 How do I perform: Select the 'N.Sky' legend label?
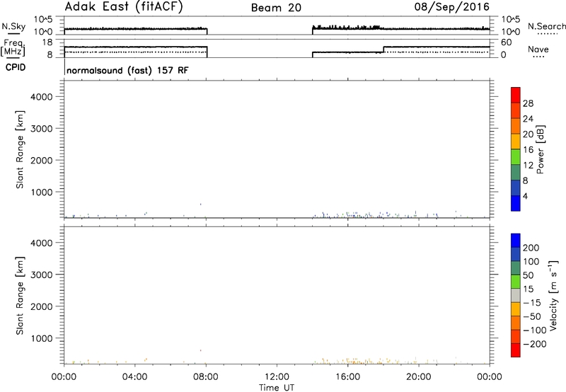click(13, 26)
